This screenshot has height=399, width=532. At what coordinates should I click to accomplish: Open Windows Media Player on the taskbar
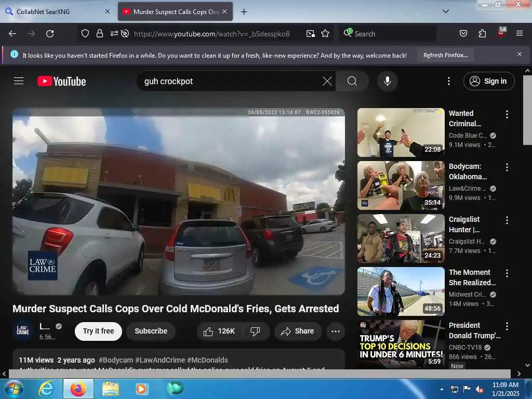point(141,389)
